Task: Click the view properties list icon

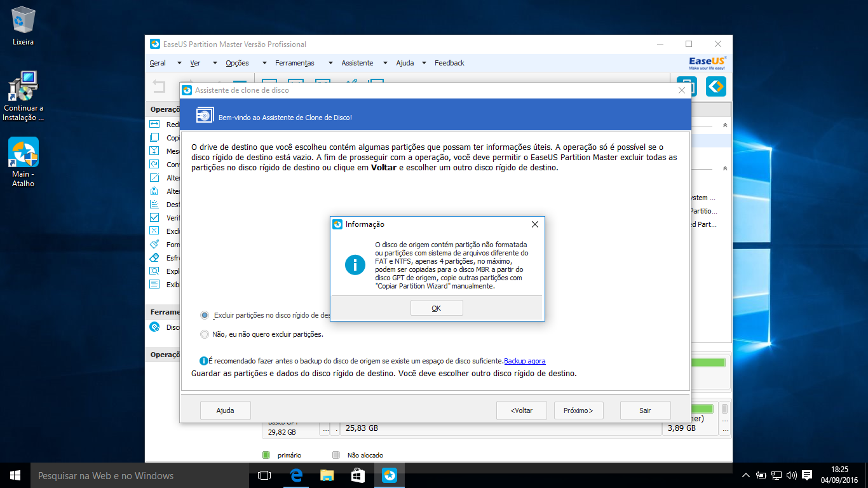Action: pyautogui.click(x=154, y=285)
